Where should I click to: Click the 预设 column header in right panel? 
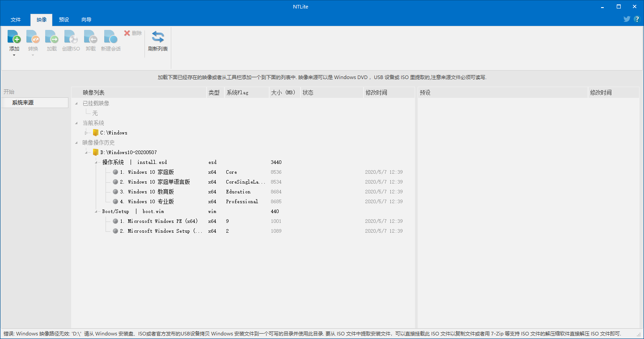coord(503,92)
